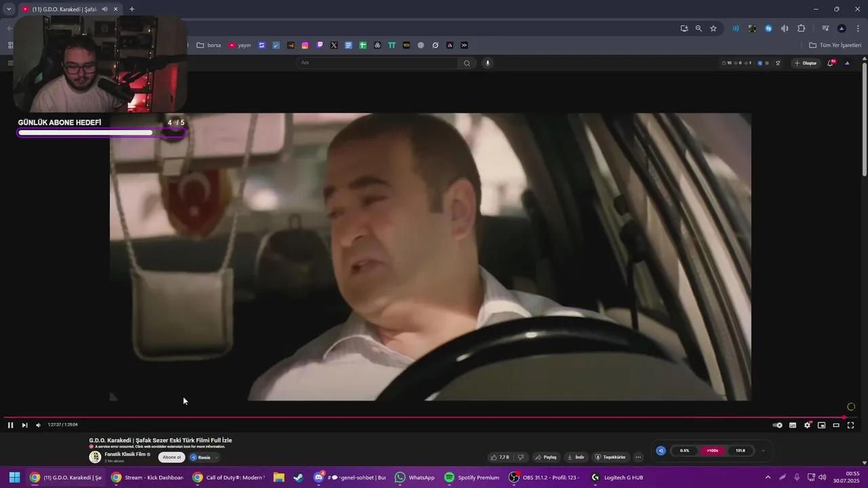Click the Paylaş share button

click(x=547, y=457)
